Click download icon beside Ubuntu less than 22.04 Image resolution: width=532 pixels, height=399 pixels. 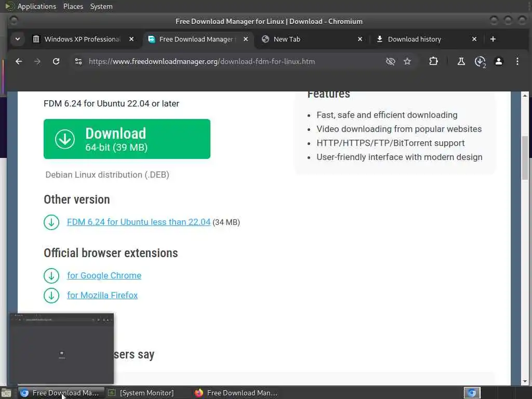[x=51, y=222]
